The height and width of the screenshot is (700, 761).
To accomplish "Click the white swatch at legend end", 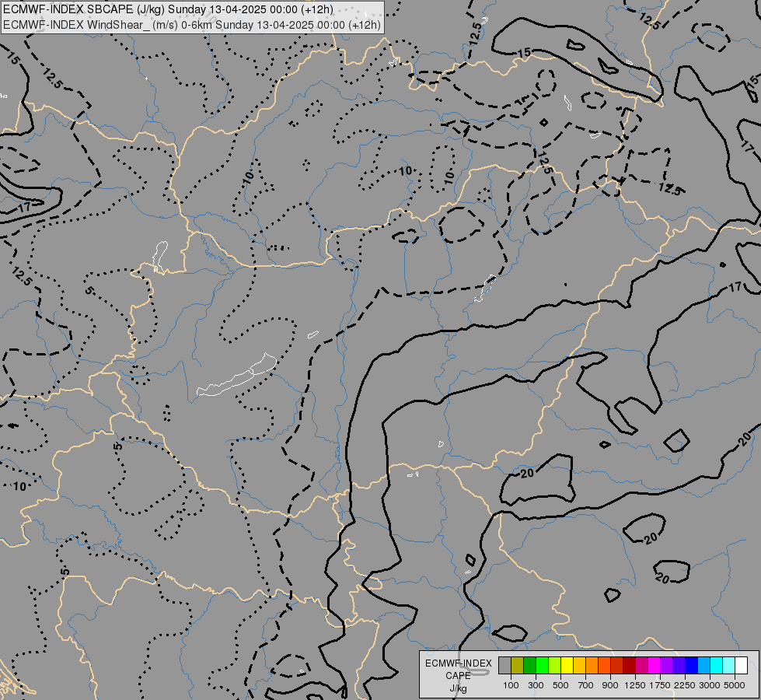I will tap(741, 665).
